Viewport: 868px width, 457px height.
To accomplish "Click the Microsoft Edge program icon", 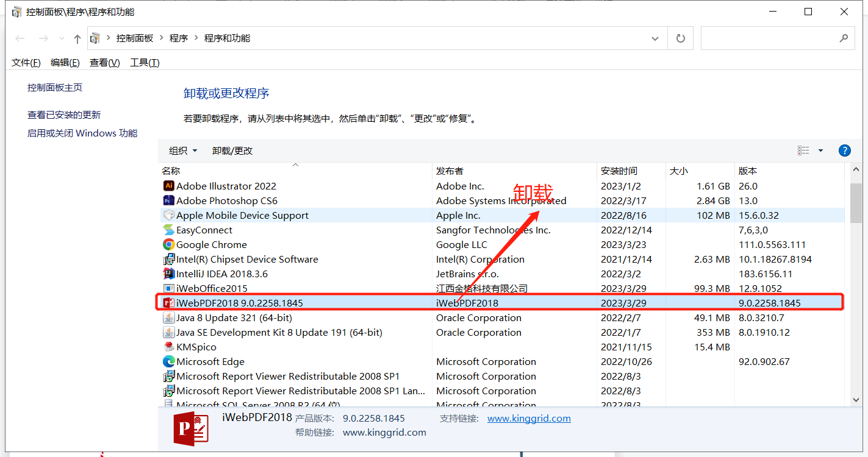I will (x=169, y=361).
